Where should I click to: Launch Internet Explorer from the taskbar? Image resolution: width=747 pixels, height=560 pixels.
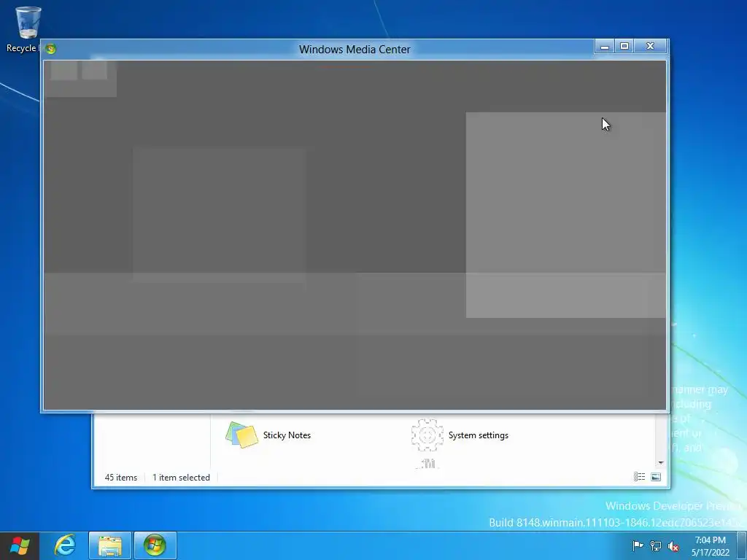click(65, 545)
